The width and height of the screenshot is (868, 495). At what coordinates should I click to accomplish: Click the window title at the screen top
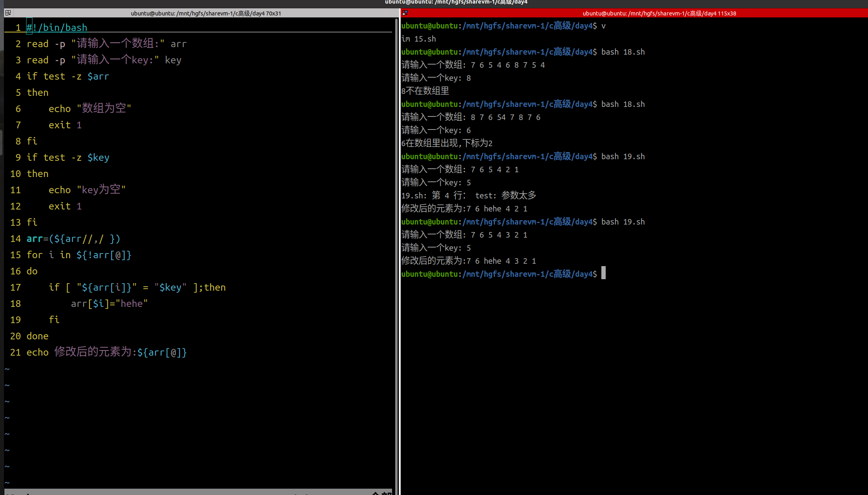pos(456,2)
